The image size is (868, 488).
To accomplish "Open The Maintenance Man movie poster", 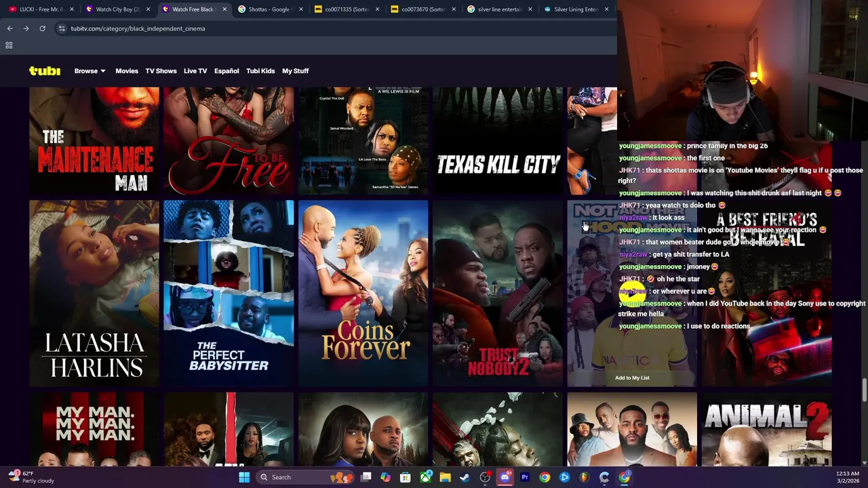I will [x=94, y=141].
